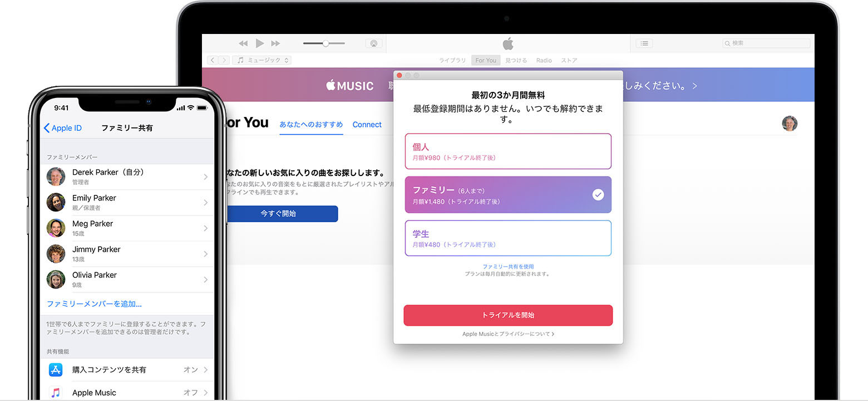
Task: Select the あなたへのおすすめ tab
Action: point(311,125)
